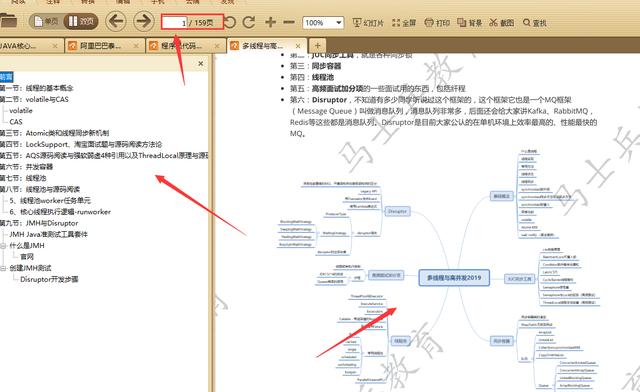Viewport: 640px width, 392px height.
Task: Go to next page with right arrow
Action: (x=144, y=21)
